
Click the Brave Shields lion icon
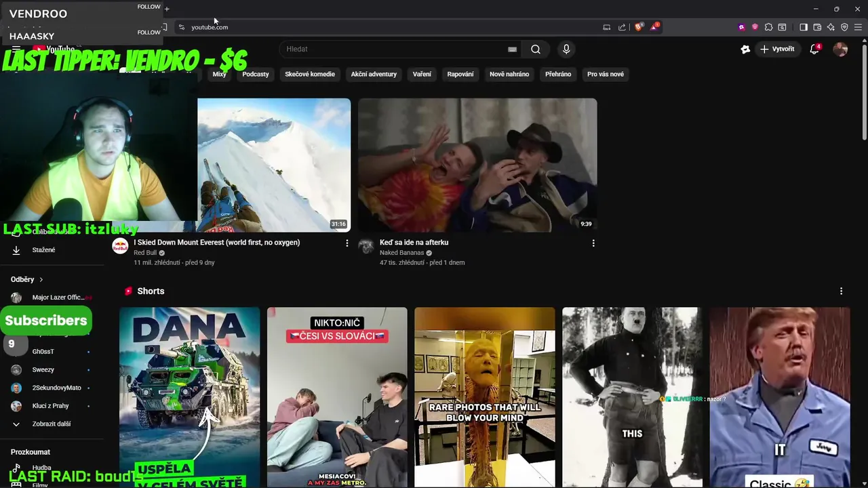pos(638,27)
